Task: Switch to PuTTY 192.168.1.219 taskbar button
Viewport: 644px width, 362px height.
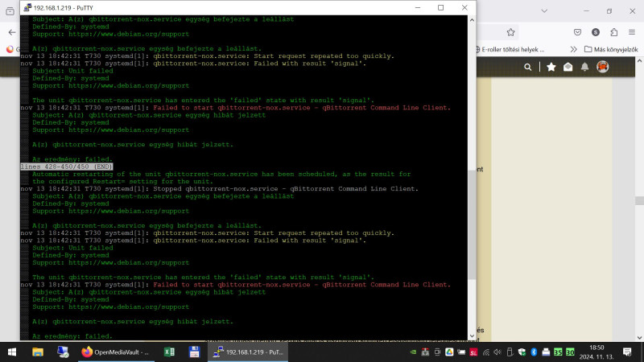Action: coord(248,352)
